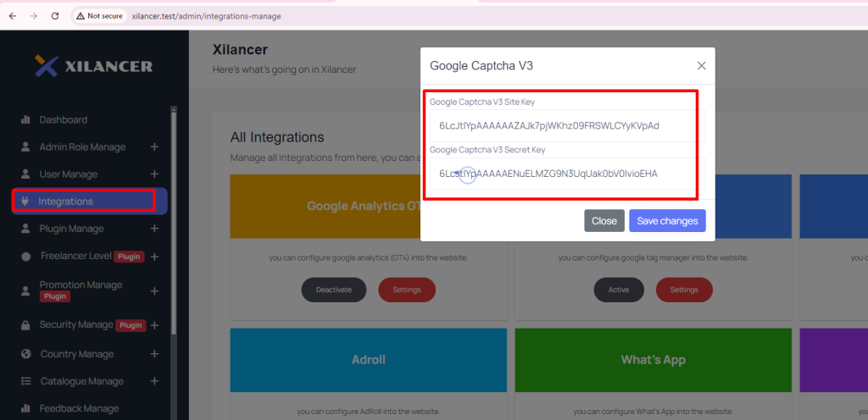Image resolution: width=868 pixels, height=420 pixels.
Task: Click the Catalogue Manage list icon
Action: pyautogui.click(x=25, y=381)
